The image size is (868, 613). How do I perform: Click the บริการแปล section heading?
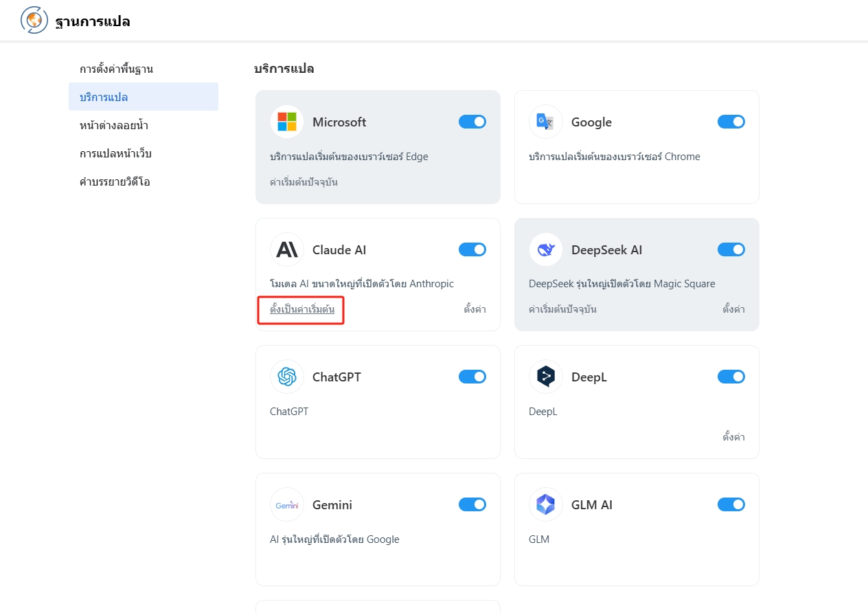tap(284, 68)
